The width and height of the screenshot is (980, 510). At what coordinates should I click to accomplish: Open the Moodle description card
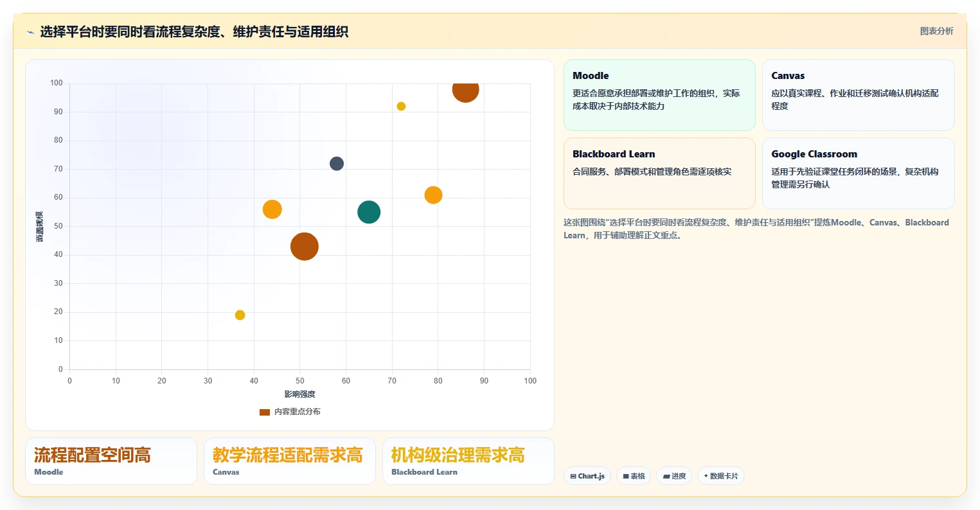pos(659,95)
